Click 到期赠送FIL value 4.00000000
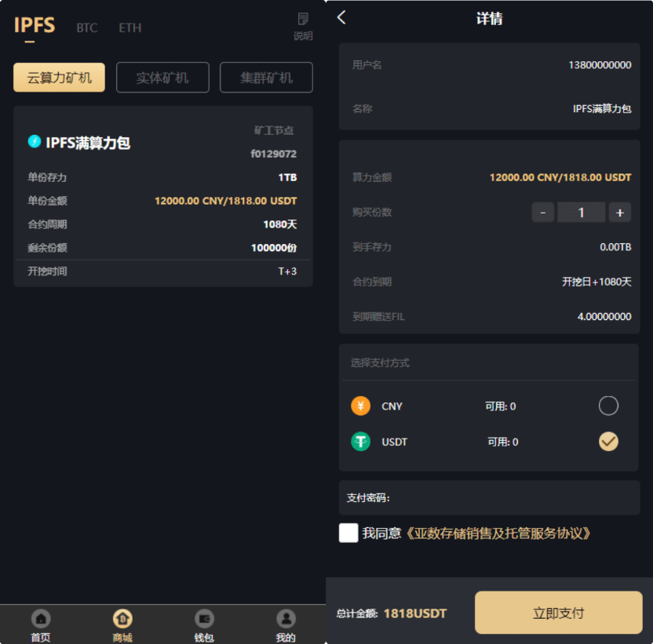 click(x=604, y=316)
